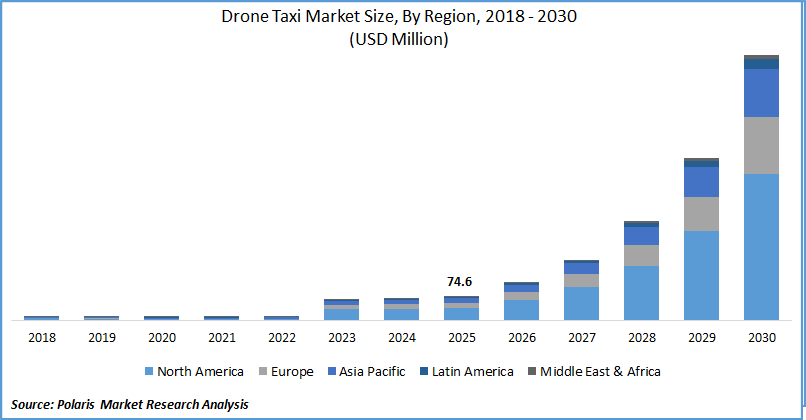Click the North America segment of the 2030 bar

point(761,247)
